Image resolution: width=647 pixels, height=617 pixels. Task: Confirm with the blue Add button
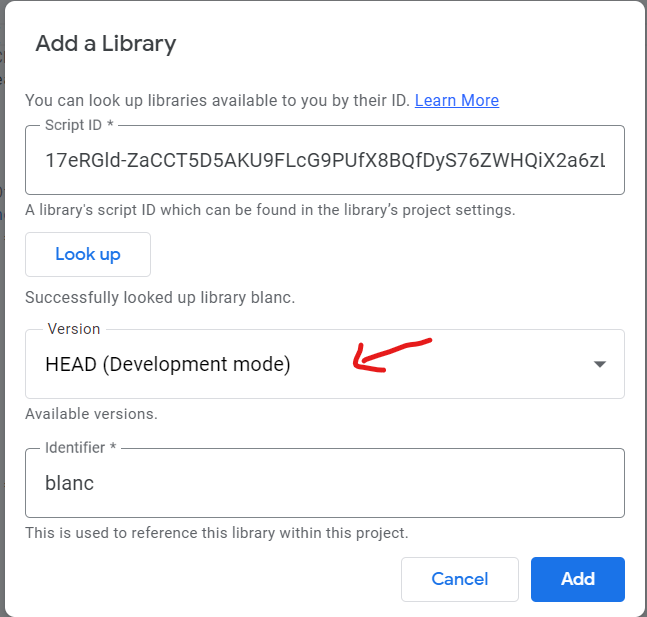pos(577,579)
